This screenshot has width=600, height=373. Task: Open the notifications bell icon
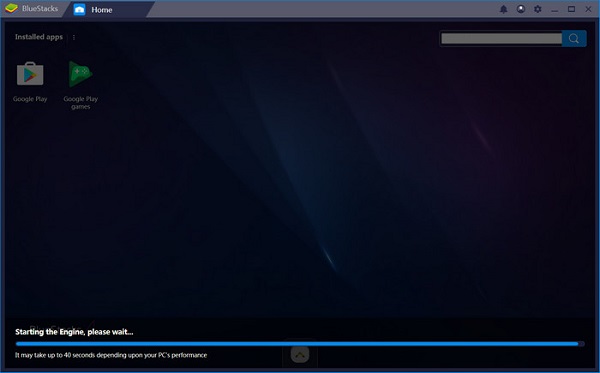coord(504,9)
